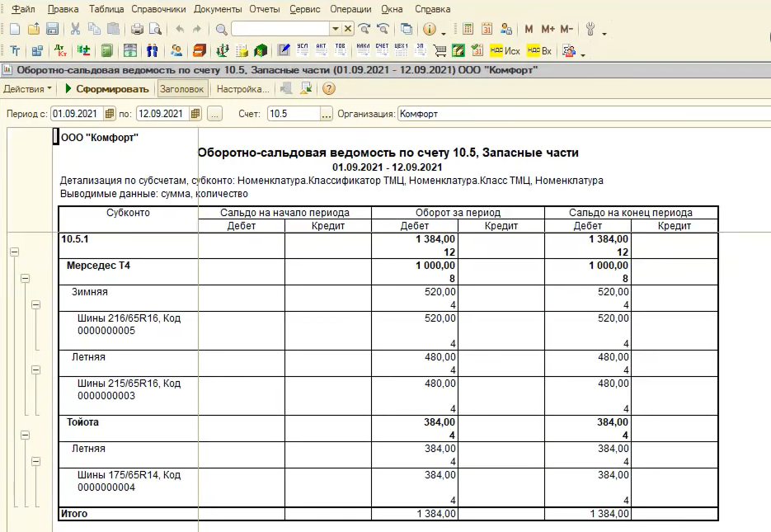Screen dimensions: 771x532
Task: Click the New document icon
Action: [15, 29]
